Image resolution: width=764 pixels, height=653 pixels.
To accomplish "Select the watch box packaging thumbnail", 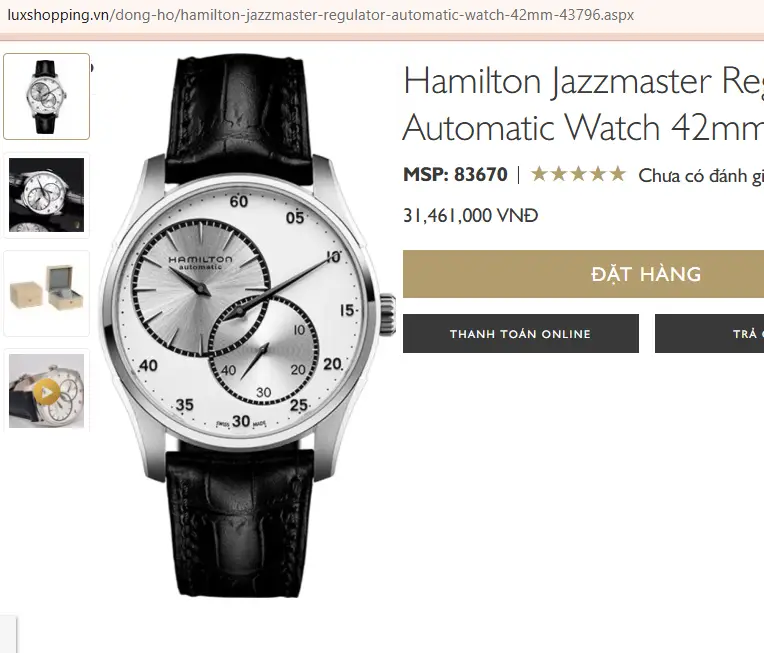I will [47, 293].
